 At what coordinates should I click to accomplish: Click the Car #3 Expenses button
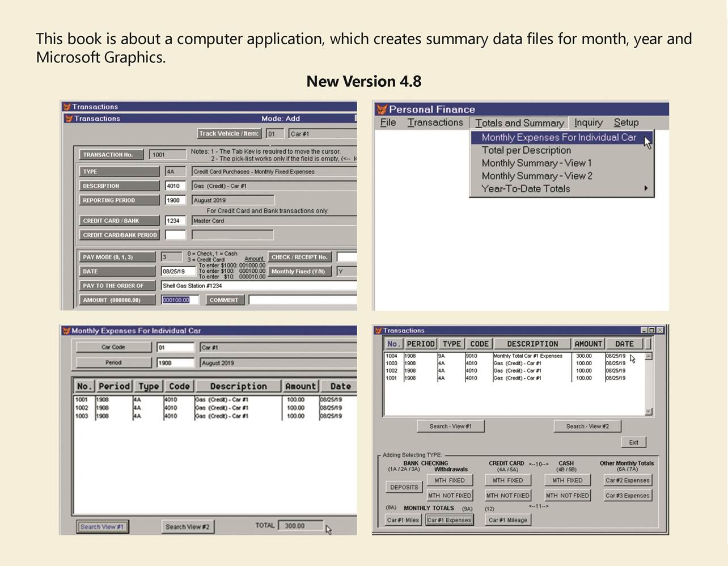pos(628,496)
